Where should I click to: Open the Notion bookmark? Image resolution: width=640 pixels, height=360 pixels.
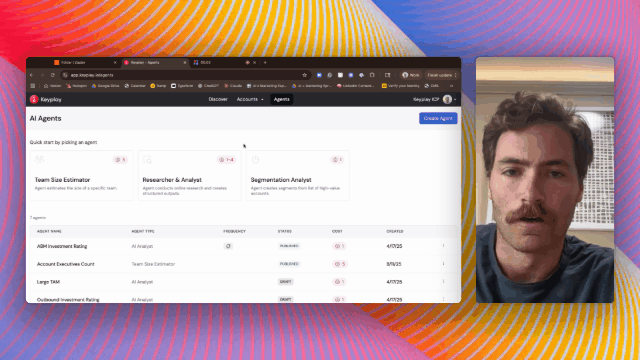[52, 86]
